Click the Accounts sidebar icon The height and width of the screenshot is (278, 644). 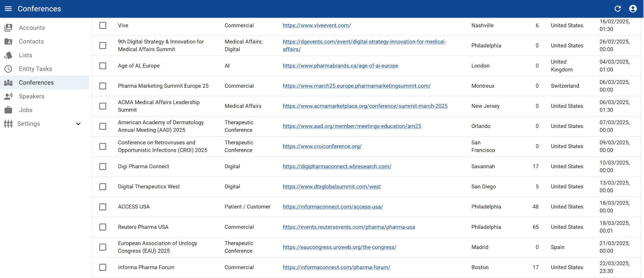8,28
